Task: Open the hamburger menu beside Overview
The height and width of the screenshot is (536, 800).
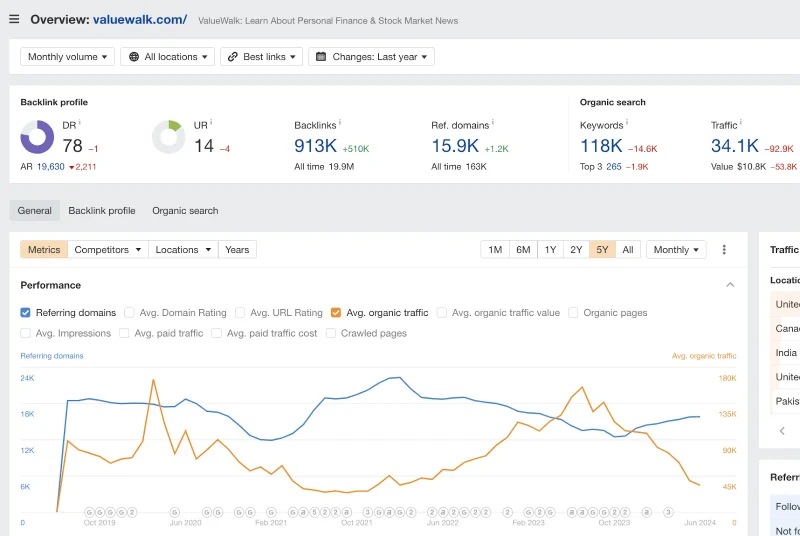Action: 14,19
